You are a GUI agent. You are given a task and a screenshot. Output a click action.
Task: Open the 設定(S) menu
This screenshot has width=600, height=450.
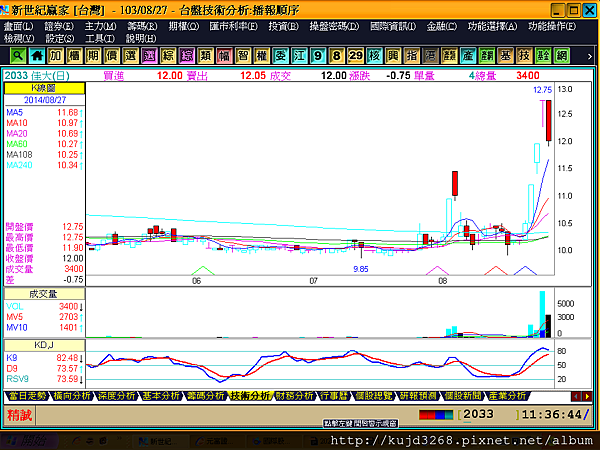click(60, 38)
